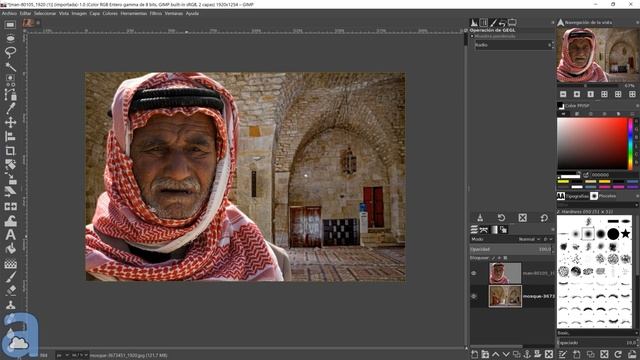Open the Seleccionar menu
This screenshot has width=640, height=360.
click(x=45, y=13)
